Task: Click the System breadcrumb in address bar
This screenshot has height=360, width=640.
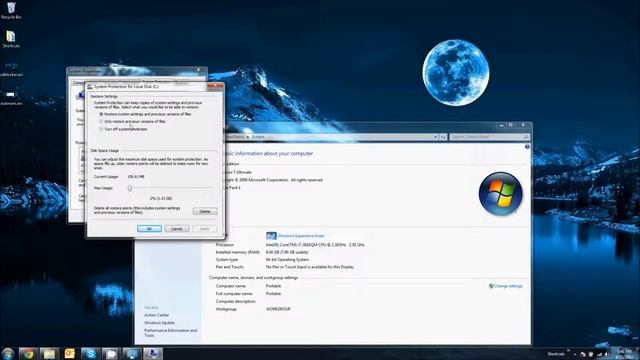Action: point(258,137)
